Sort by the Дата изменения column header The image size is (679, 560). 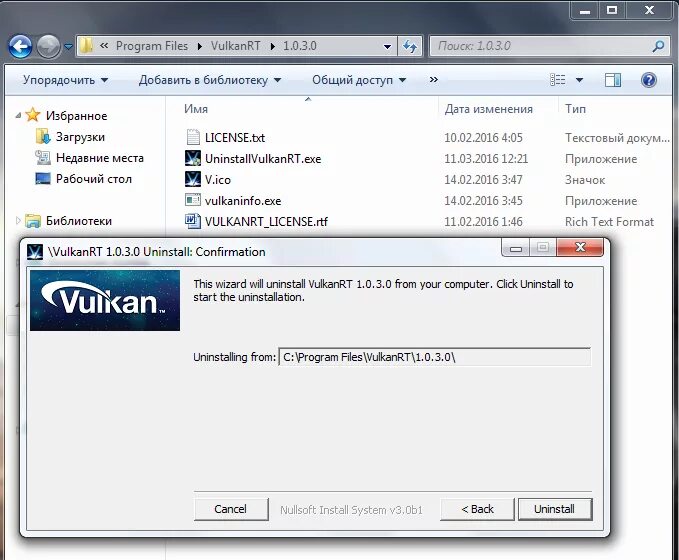[x=488, y=109]
